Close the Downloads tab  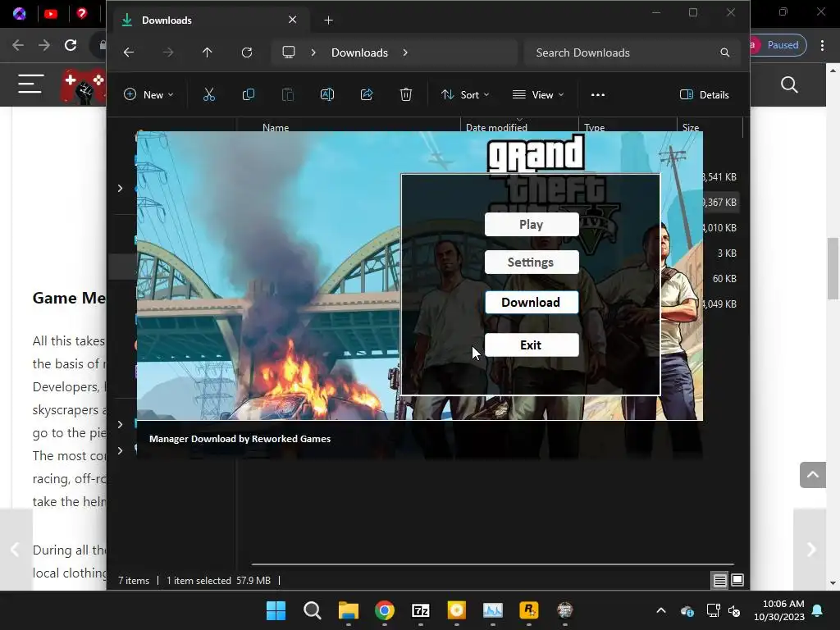293,20
